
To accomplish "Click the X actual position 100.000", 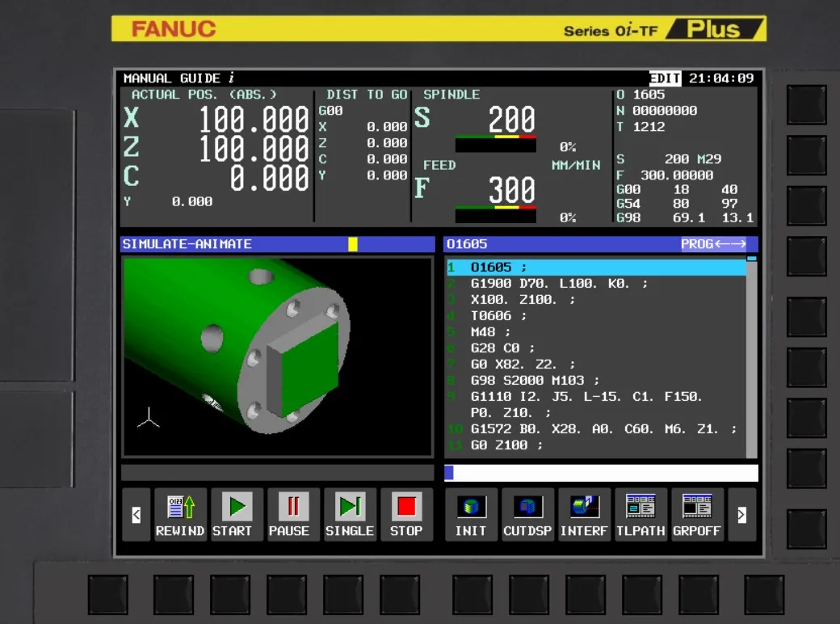I will point(254,119).
